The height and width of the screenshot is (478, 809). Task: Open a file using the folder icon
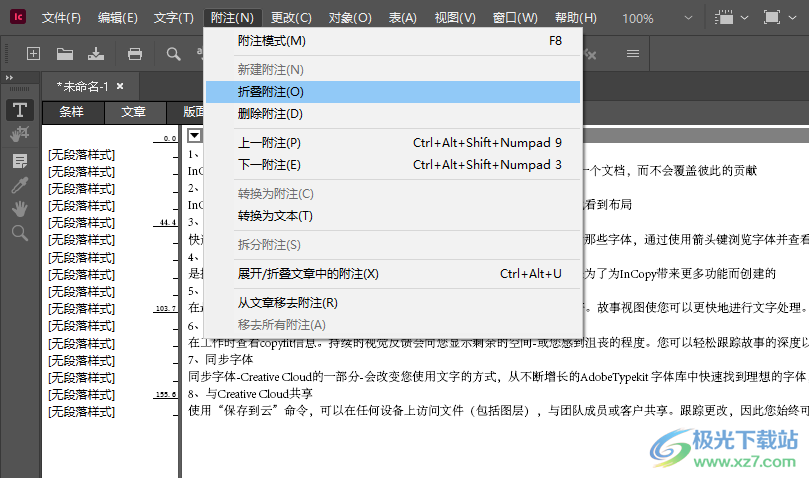[64, 54]
